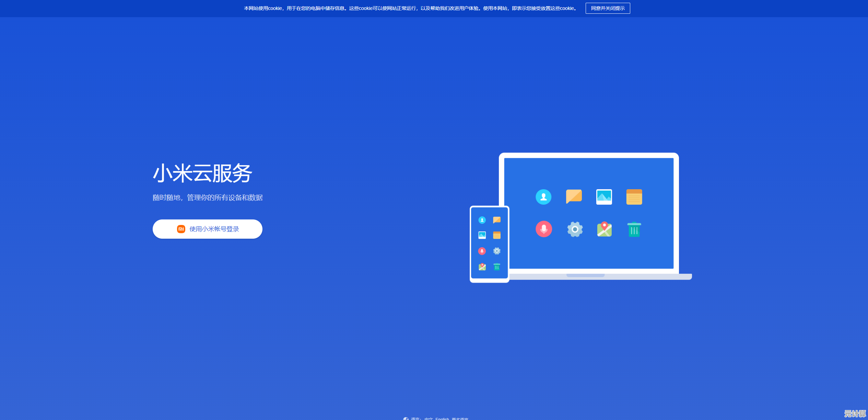The image size is (868, 420).
Task: Select the Notes icon on the laptop screen
Action: 634,197
